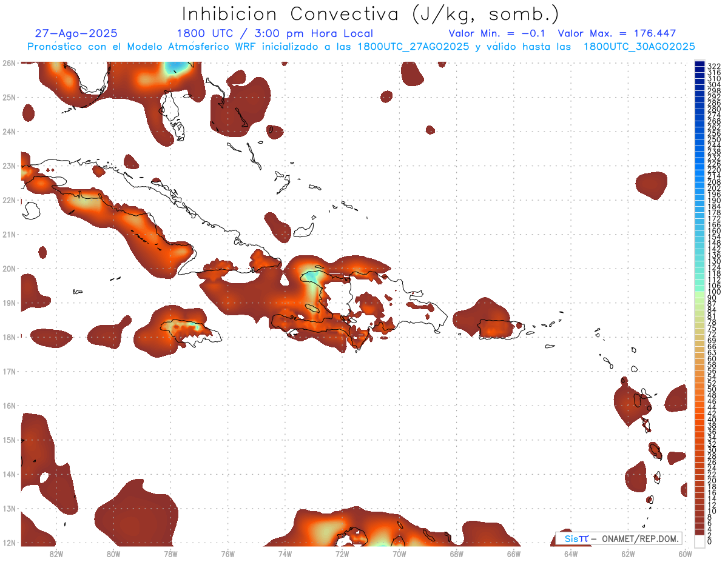Viewport: 728px width, 562px height.
Task: Click the '72W' longitude label
Action: tap(342, 554)
